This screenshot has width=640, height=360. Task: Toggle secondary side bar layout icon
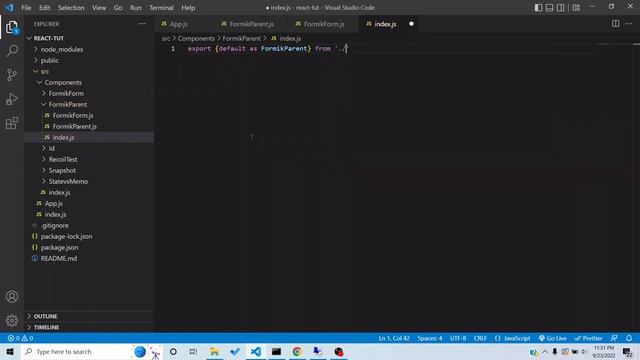(561, 8)
